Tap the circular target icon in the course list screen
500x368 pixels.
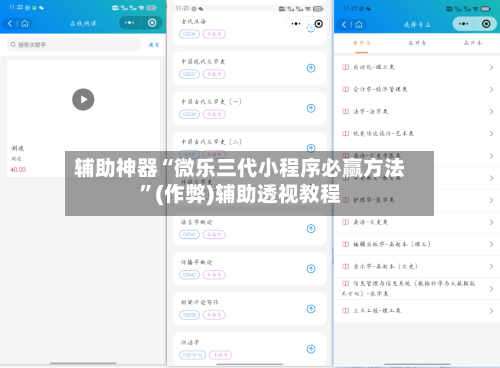(319, 24)
